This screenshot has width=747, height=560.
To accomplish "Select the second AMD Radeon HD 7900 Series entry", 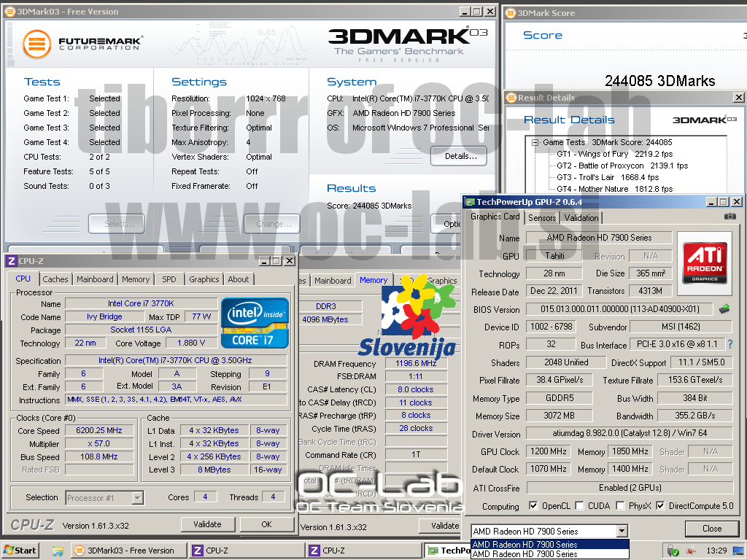I will 550,554.
